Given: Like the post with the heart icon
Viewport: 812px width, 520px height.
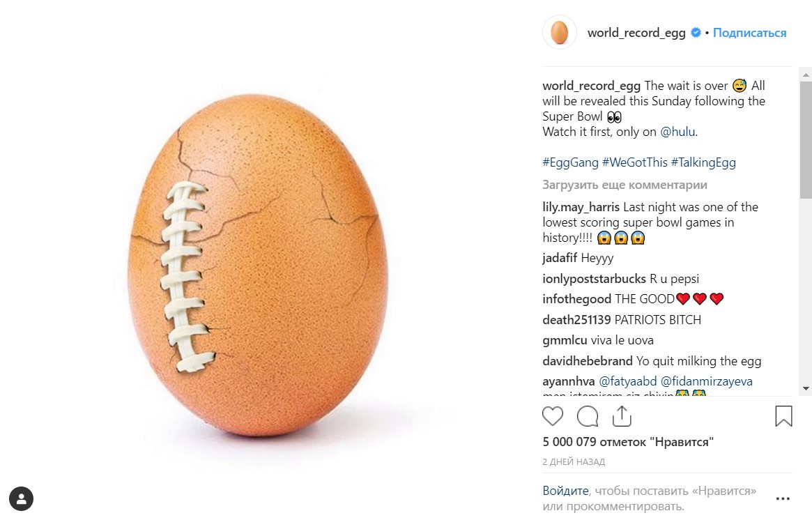Looking at the screenshot, I should 553,416.
